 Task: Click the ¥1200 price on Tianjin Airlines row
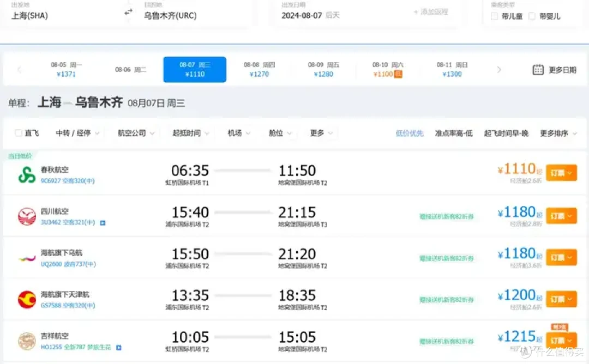(x=517, y=295)
